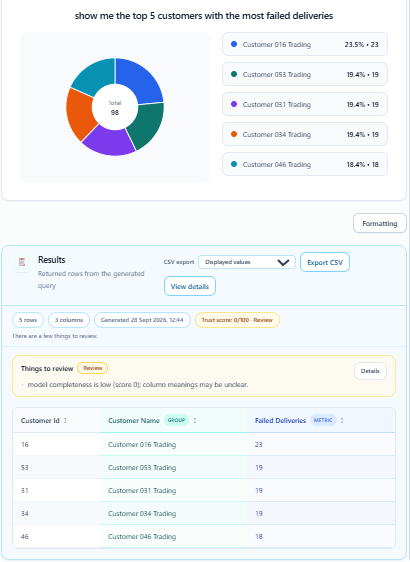Screen dimensions: 410x562
Task: Click the Customer 016 Trading legend card
Action: pos(305,44)
